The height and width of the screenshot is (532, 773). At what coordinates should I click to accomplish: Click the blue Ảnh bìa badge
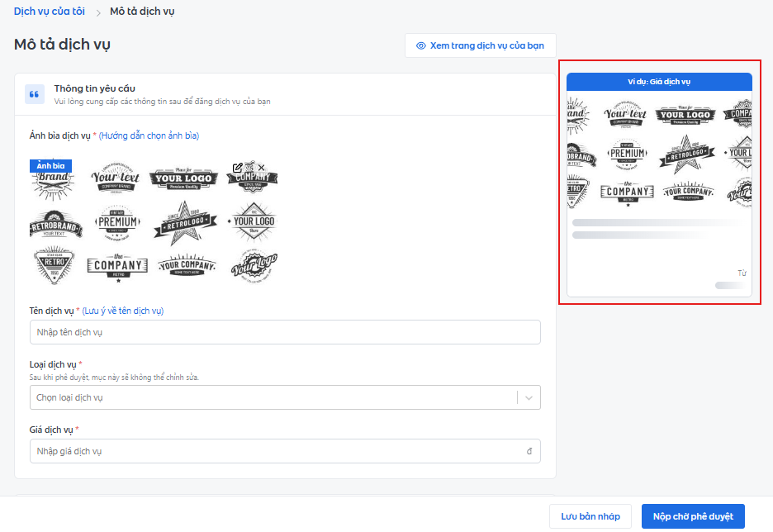(50, 166)
